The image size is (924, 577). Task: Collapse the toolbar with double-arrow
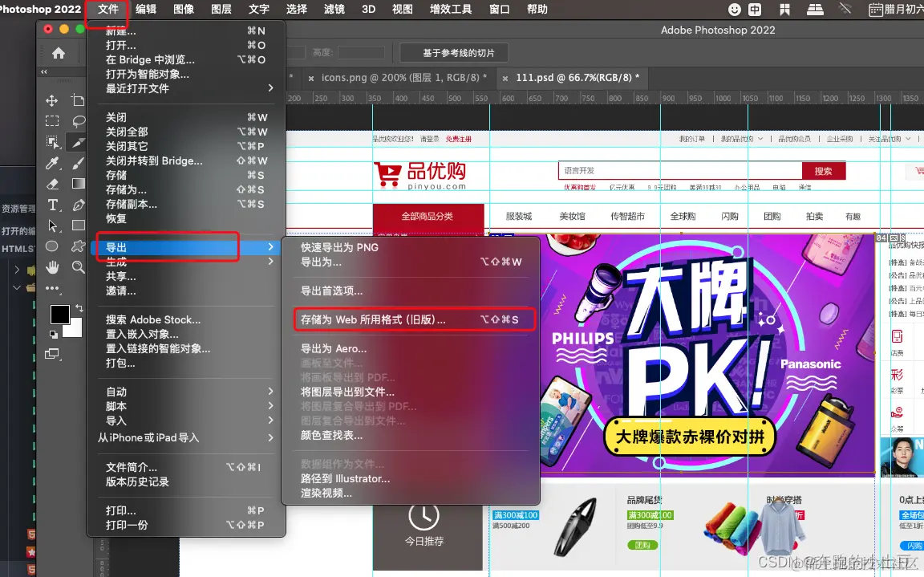point(44,71)
